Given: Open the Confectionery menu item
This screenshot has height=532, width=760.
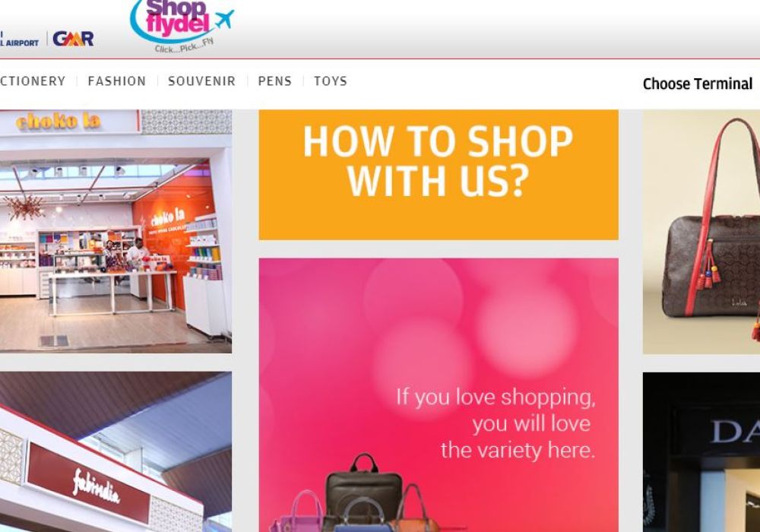Looking at the screenshot, I should tap(33, 81).
